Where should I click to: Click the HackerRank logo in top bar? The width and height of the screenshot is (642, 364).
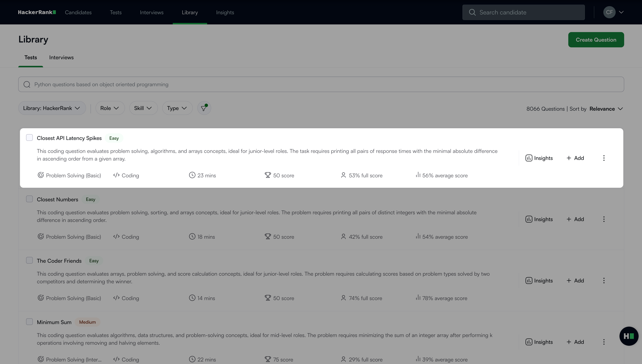coord(37,12)
